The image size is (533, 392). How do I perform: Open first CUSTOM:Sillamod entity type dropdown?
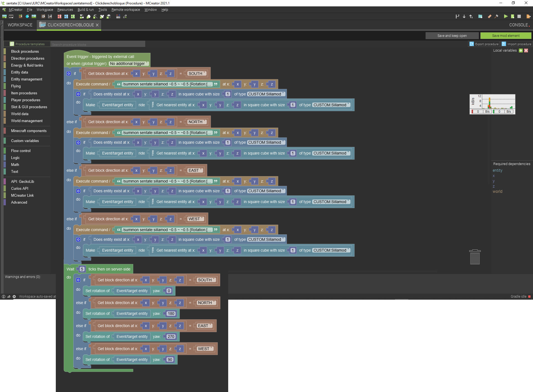click(266, 94)
